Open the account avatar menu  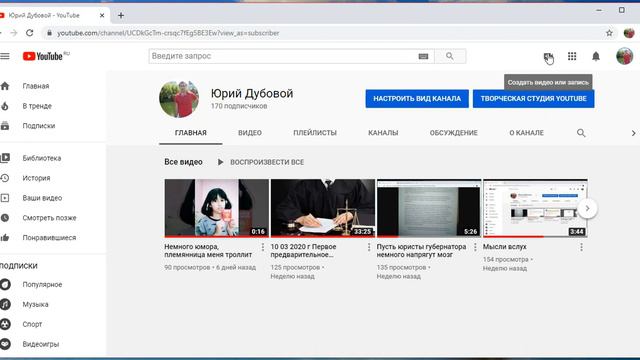tap(624, 56)
